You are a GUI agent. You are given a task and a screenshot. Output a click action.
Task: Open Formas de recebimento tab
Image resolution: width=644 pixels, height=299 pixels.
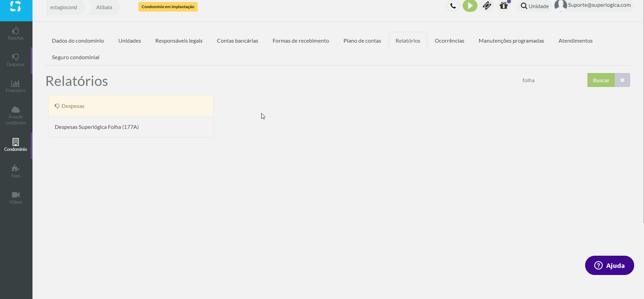301,41
